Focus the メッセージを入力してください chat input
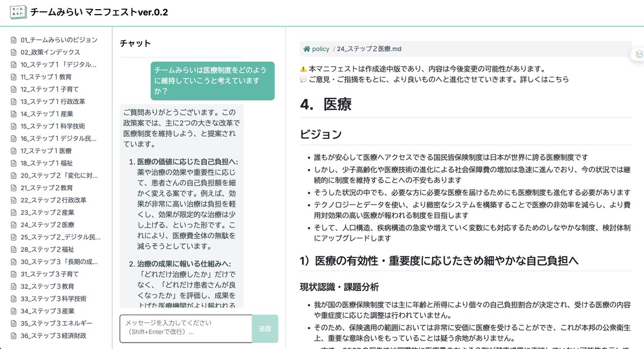Viewport: 644px width, 349px height. (x=186, y=329)
